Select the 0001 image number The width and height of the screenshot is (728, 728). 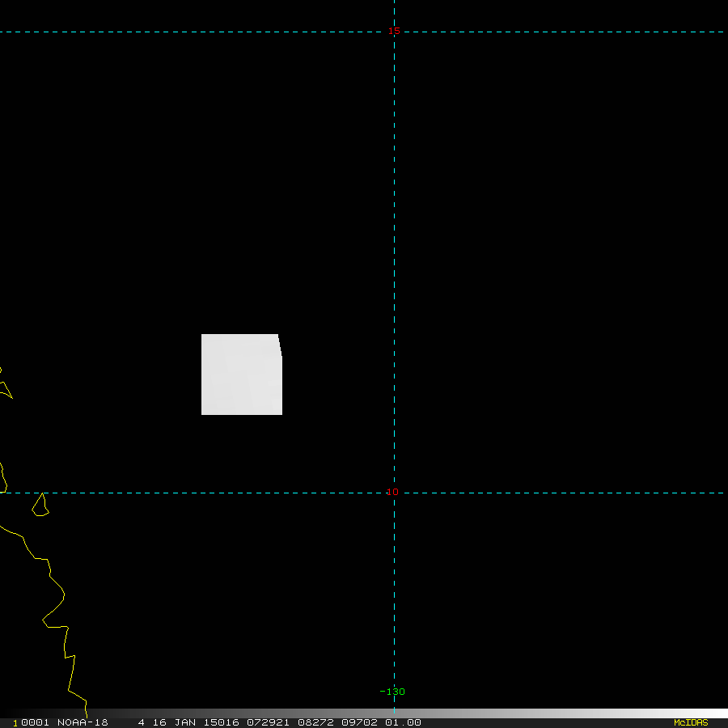pos(35,722)
